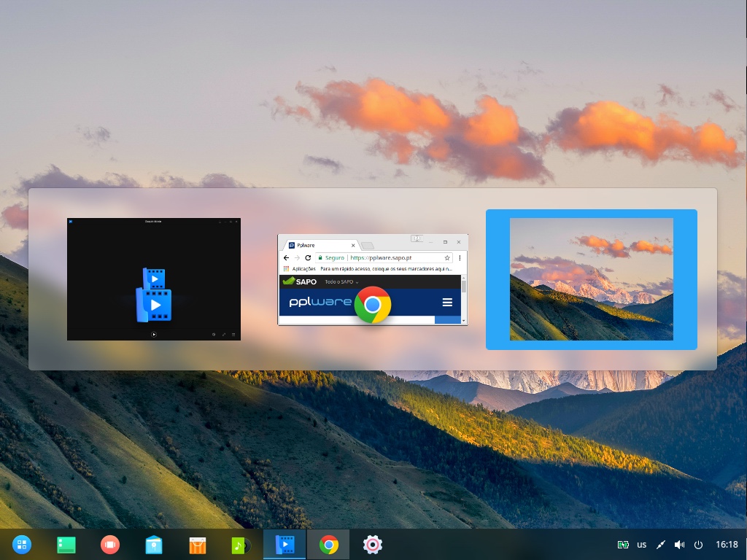747x560 pixels.
Task: Select the highlighted image viewer thumbnail
Action: 592,279
